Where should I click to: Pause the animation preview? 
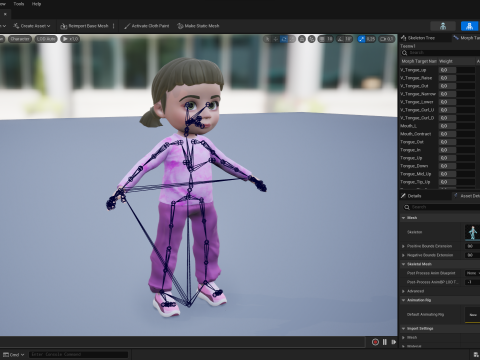tap(385, 342)
